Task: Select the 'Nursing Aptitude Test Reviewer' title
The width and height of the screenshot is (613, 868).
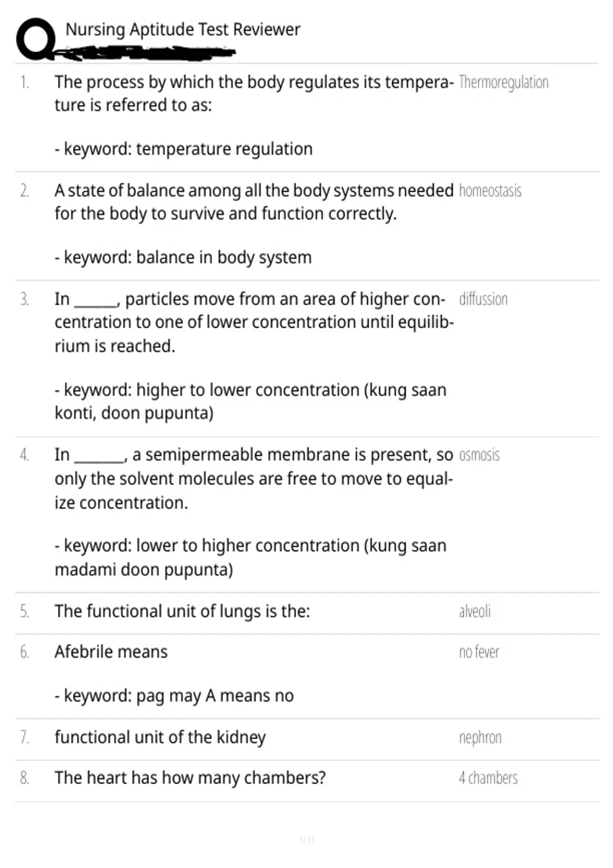Action: pyautogui.click(x=183, y=30)
